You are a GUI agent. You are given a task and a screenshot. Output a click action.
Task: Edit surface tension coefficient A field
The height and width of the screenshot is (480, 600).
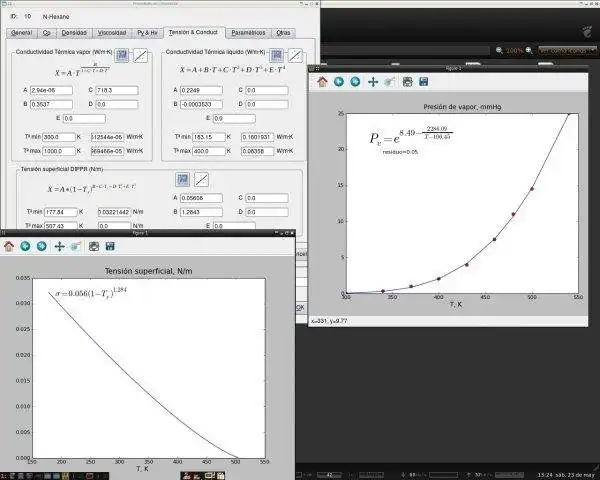pyautogui.click(x=201, y=198)
